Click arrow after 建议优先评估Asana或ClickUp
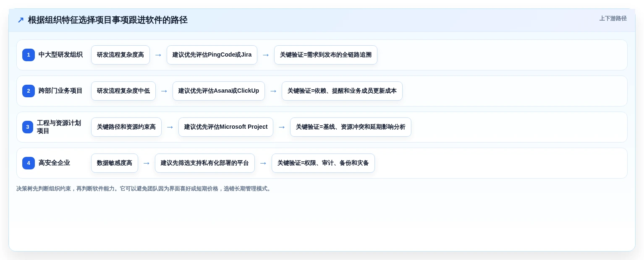644x260 pixels. [x=273, y=91]
